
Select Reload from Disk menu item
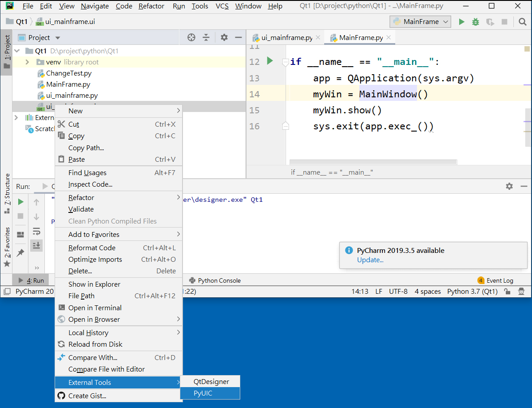119,344
